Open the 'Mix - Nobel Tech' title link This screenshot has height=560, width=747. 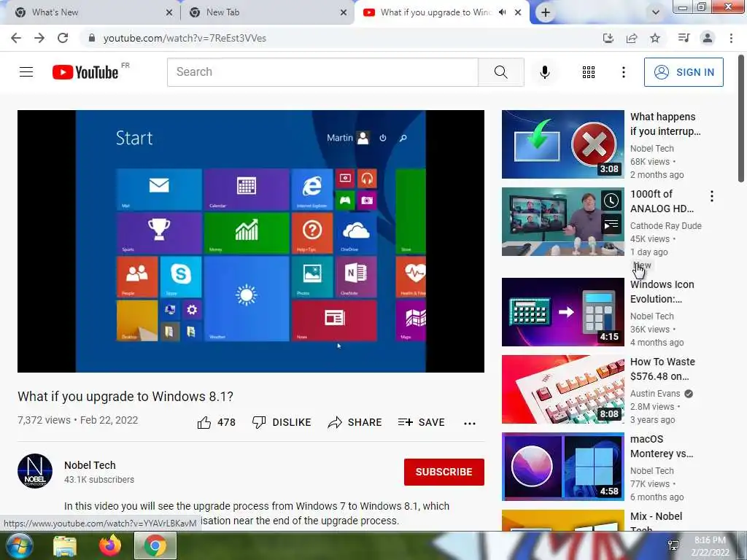click(x=656, y=522)
